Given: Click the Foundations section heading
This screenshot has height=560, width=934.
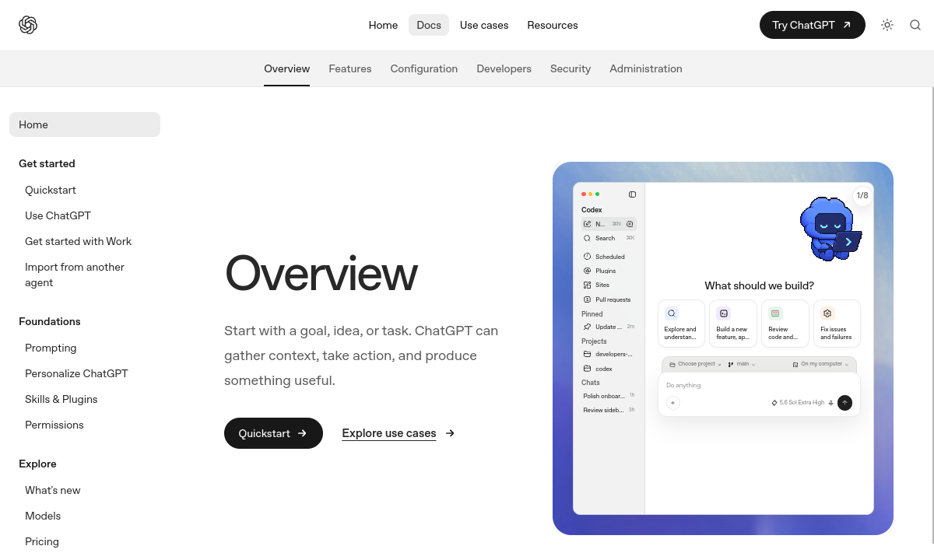Looking at the screenshot, I should click(50, 321).
